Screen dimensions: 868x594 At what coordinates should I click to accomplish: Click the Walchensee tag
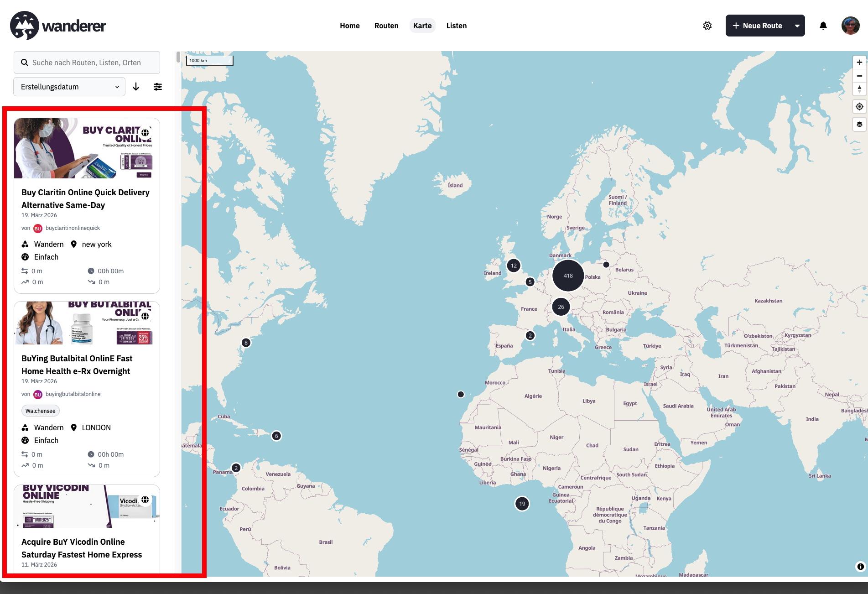pos(41,411)
